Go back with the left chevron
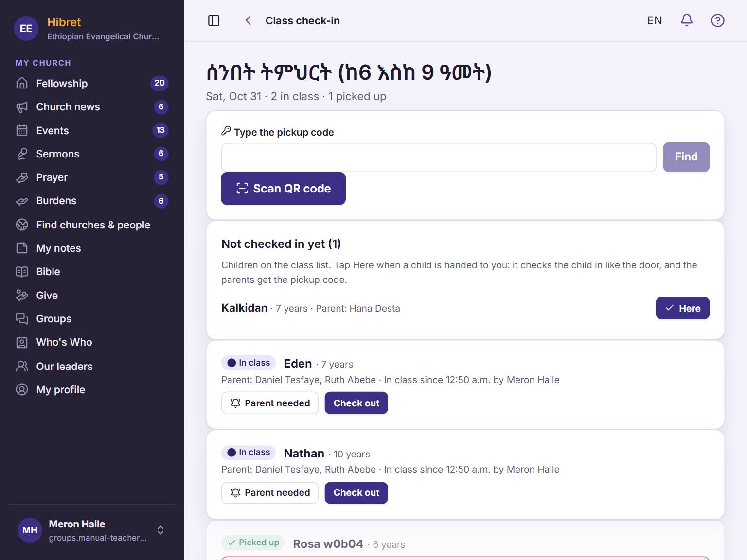The width and height of the screenshot is (747, 560). click(248, 20)
